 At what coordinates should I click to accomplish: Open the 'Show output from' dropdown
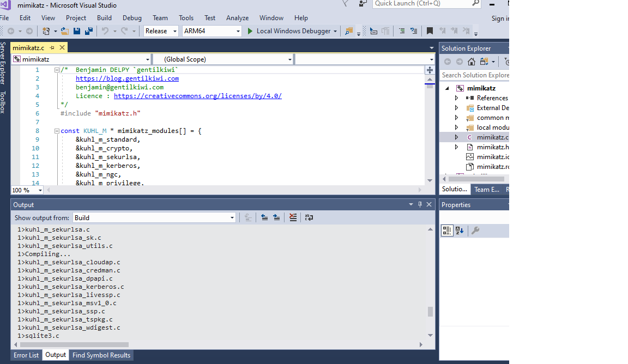point(232,217)
